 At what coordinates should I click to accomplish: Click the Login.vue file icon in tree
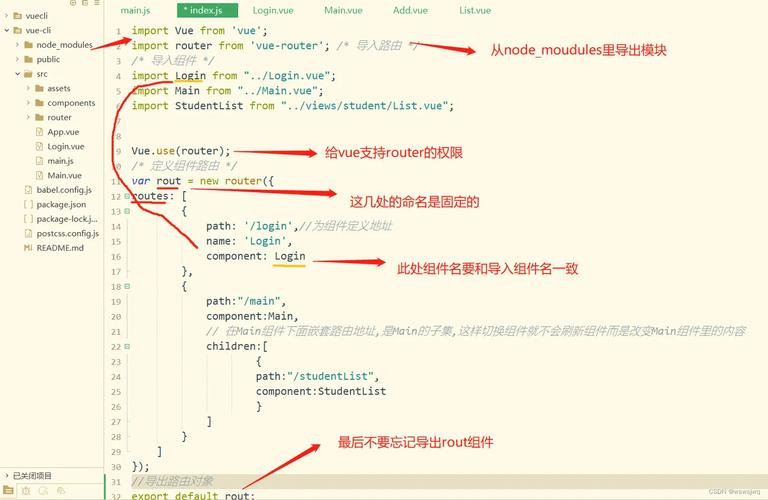tap(40, 146)
